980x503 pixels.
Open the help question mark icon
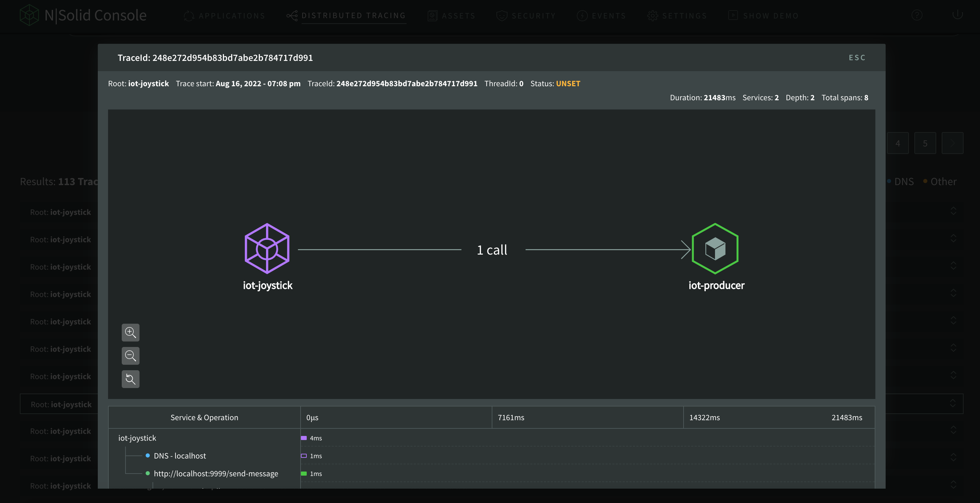tap(916, 15)
